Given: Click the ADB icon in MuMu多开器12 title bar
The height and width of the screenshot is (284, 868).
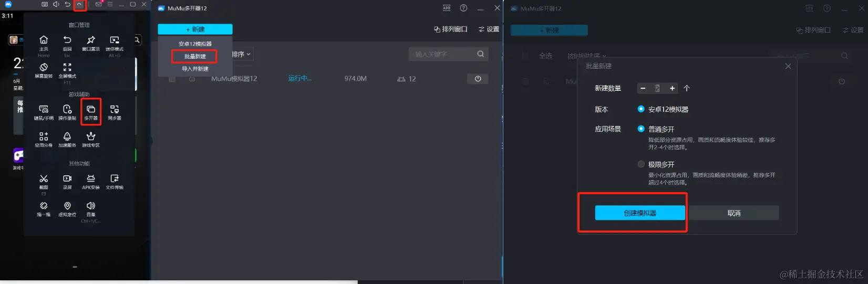Looking at the screenshot, I should tap(447, 8).
